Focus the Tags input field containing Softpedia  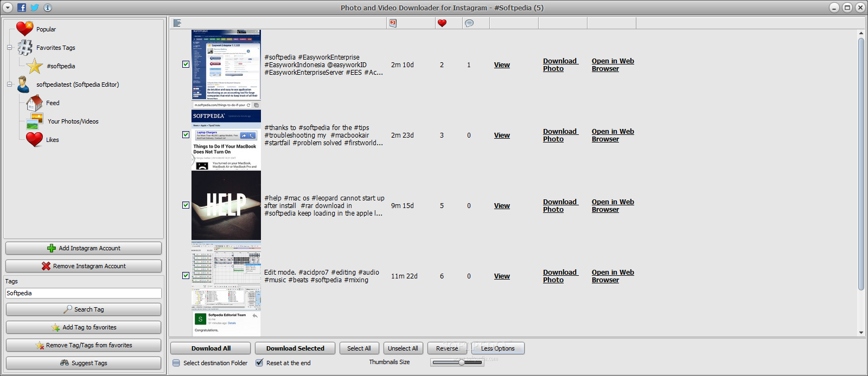pyautogui.click(x=84, y=293)
